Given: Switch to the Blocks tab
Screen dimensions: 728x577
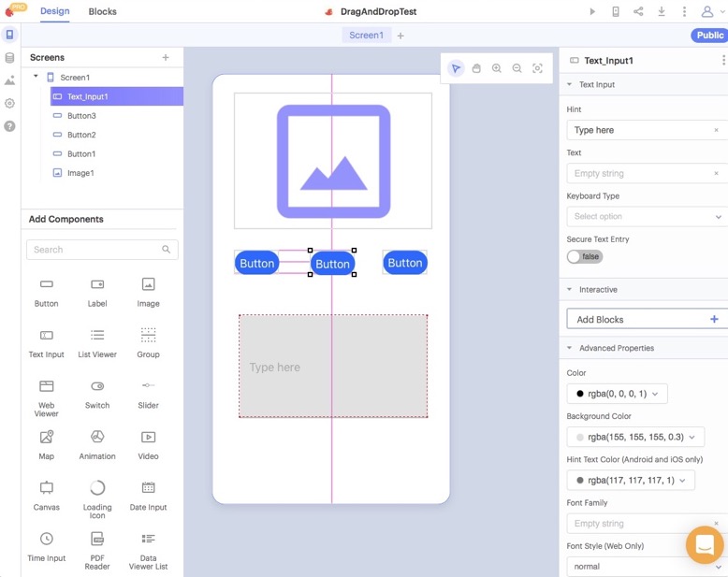Looking at the screenshot, I should 103,12.
